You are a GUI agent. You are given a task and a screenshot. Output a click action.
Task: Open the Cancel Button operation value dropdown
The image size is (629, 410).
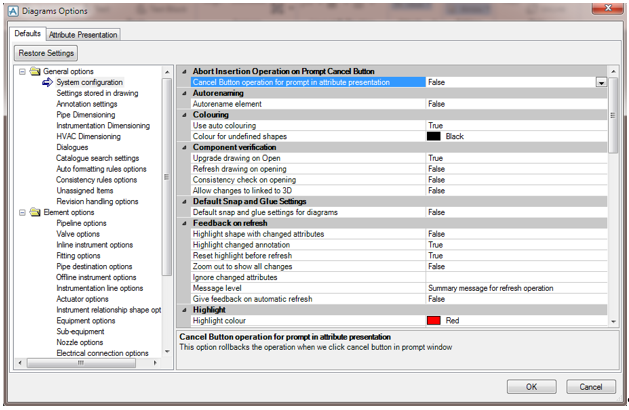(x=600, y=83)
